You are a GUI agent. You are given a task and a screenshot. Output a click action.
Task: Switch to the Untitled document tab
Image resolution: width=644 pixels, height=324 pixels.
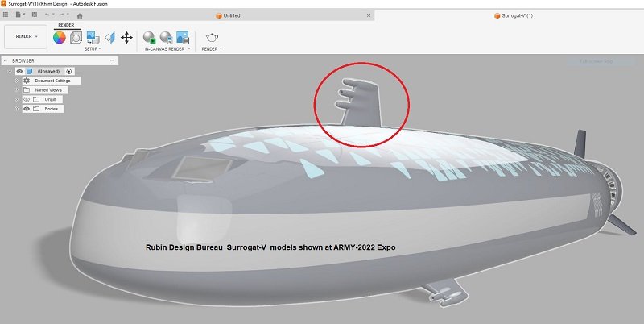tap(228, 15)
